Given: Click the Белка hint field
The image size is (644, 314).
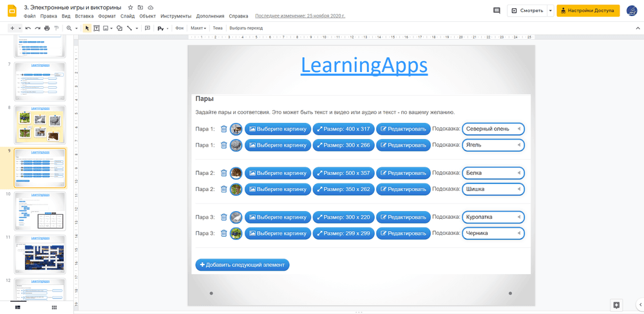Looking at the screenshot, I should tap(493, 173).
